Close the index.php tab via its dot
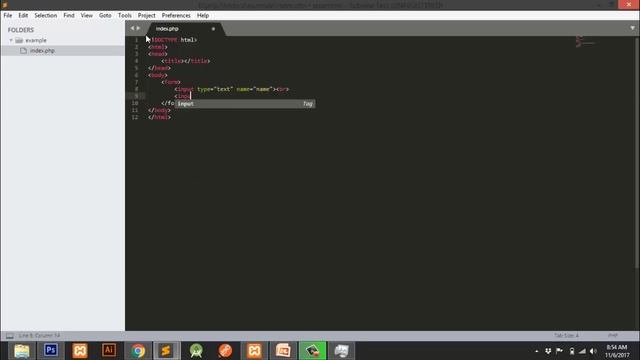The height and width of the screenshot is (360, 640). tap(213, 29)
